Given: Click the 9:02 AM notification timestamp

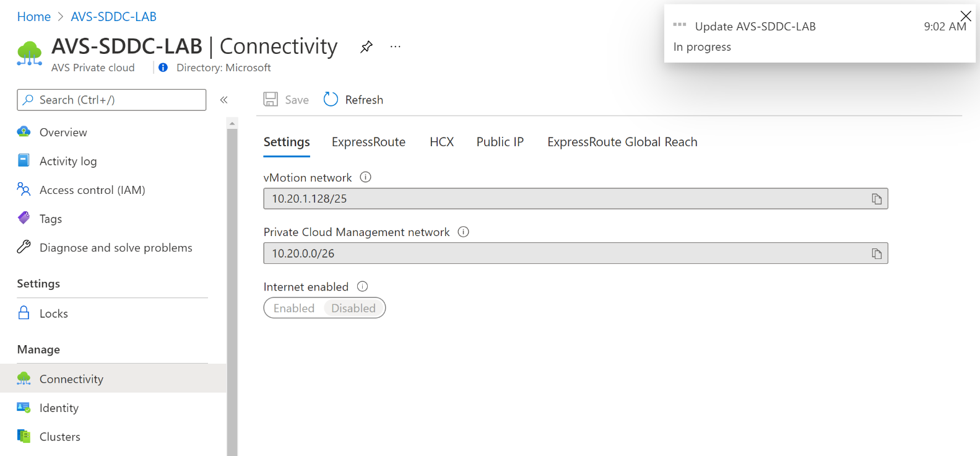Looking at the screenshot, I should point(945,26).
